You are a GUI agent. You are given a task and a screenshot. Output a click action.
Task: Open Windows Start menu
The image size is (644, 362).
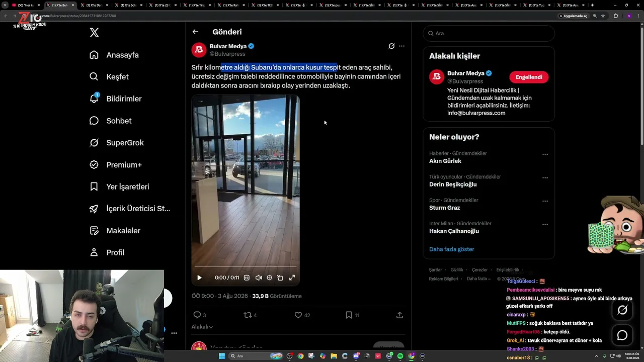click(x=222, y=356)
